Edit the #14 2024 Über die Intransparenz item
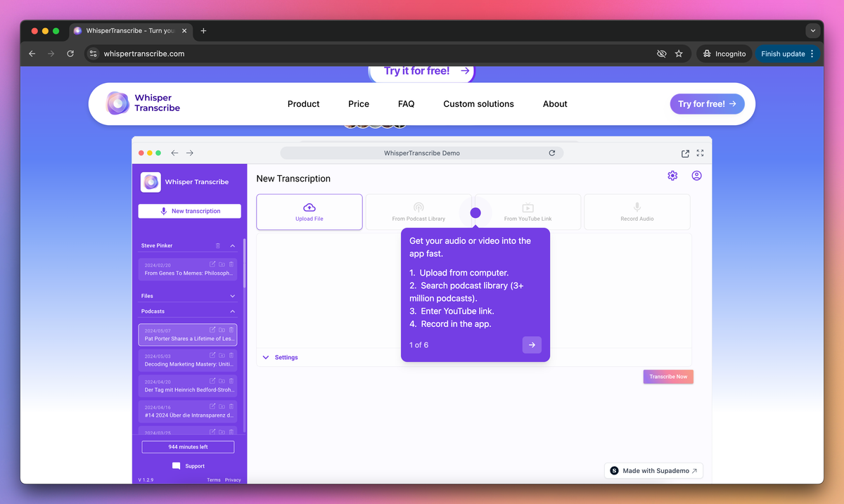The image size is (844, 504). (x=212, y=406)
